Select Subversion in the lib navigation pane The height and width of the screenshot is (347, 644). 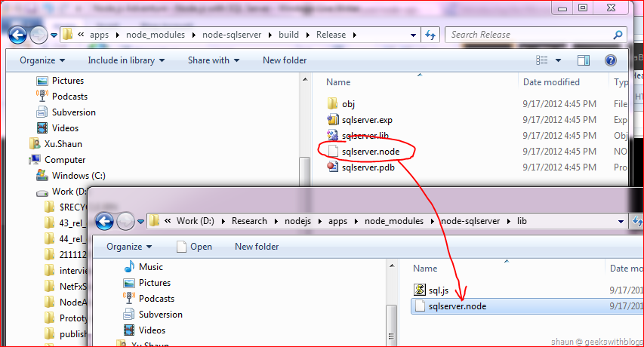pyautogui.click(x=153, y=315)
